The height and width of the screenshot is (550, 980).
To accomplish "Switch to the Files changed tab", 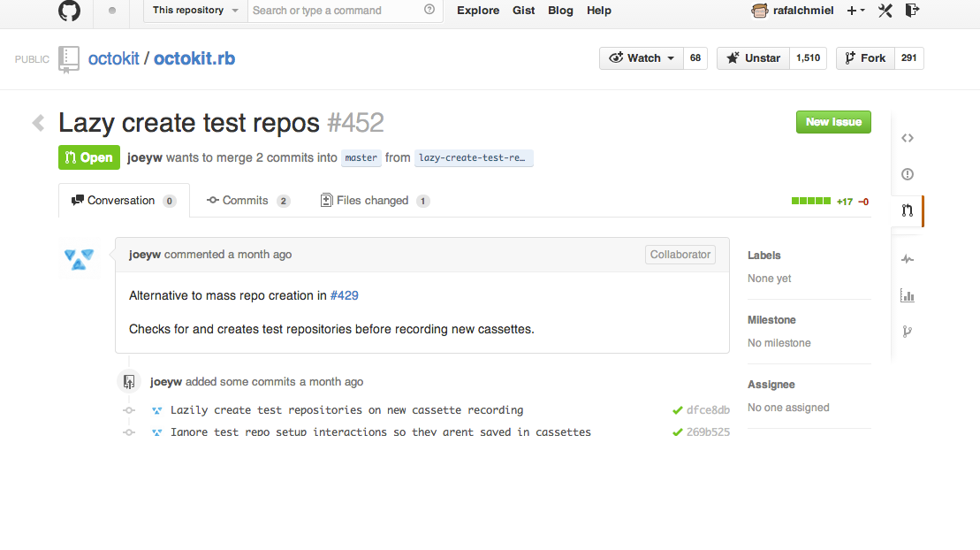I will coord(375,201).
